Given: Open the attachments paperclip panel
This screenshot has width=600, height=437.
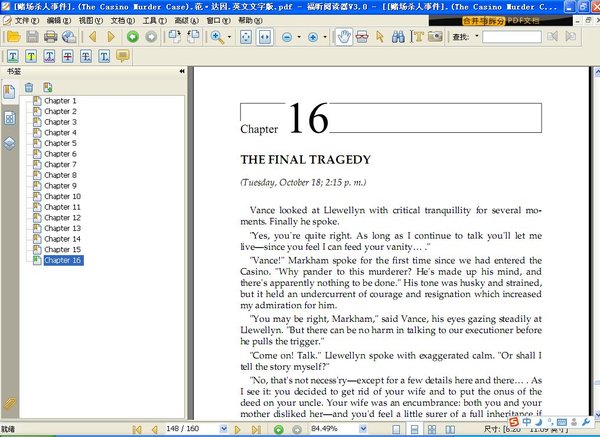Looking at the screenshot, I should tap(10, 403).
